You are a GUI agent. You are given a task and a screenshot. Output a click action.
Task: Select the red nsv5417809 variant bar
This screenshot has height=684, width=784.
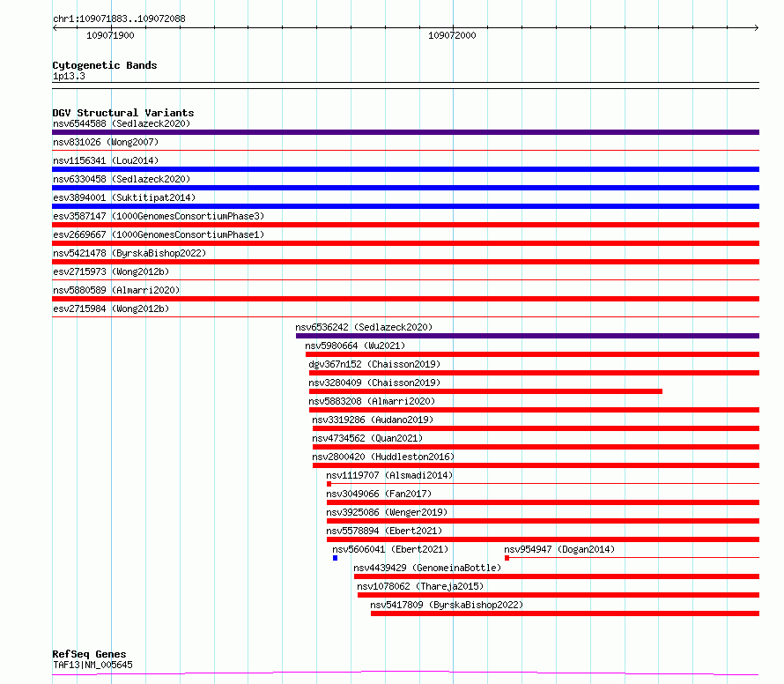pos(565,613)
